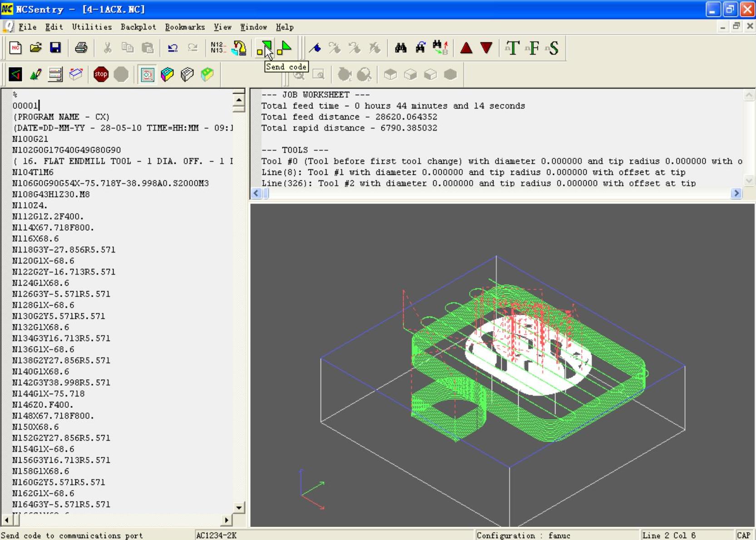Click the red stop sign icon
The image size is (756, 540).
tap(101, 74)
